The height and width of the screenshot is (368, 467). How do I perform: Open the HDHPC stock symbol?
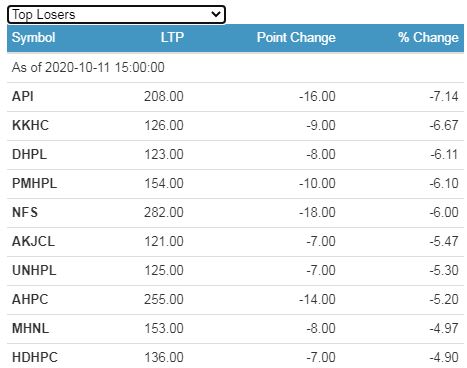click(35, 358)
